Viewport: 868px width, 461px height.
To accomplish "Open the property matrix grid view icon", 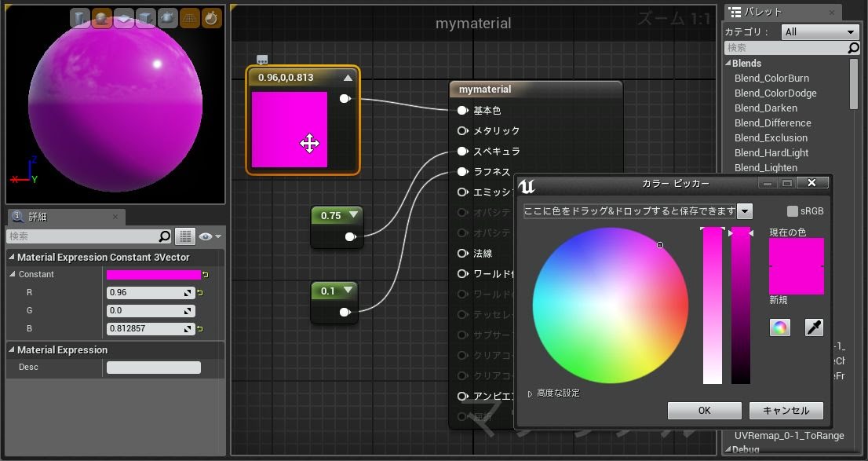I will coord(184,236).
